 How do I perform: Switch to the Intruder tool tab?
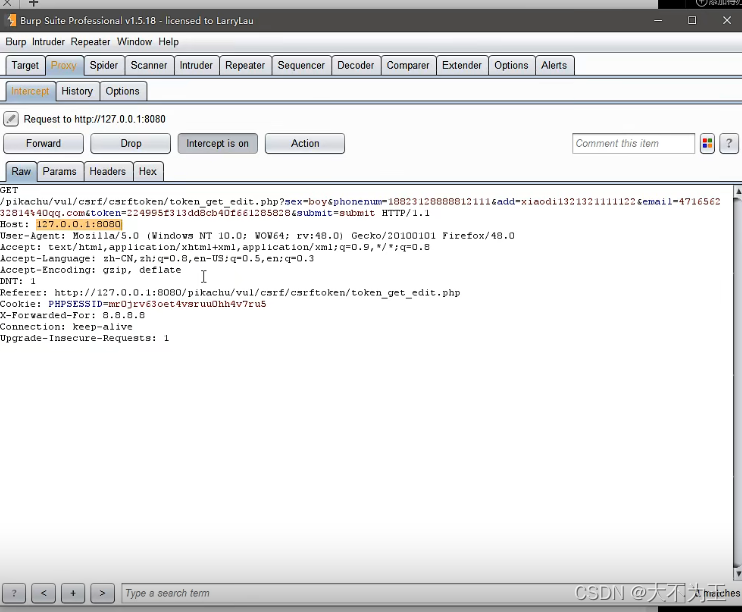tap(196, 65)
